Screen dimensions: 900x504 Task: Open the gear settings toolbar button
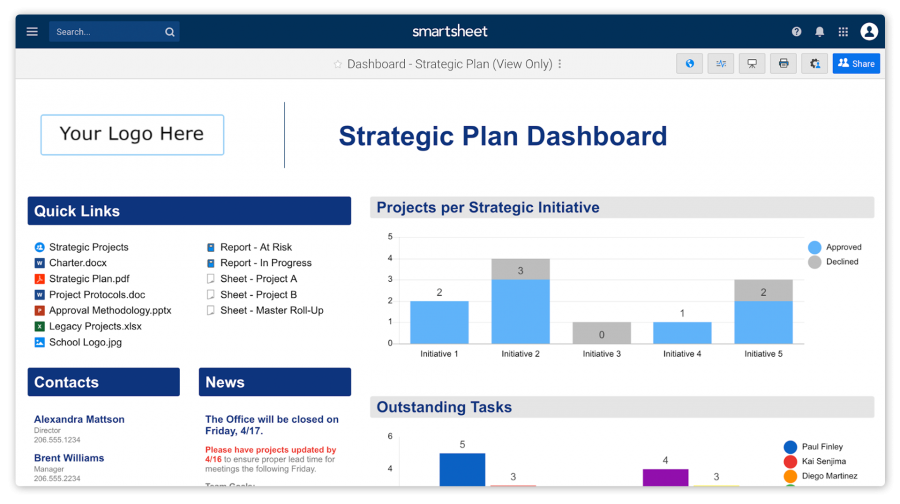tap(815, 64)
